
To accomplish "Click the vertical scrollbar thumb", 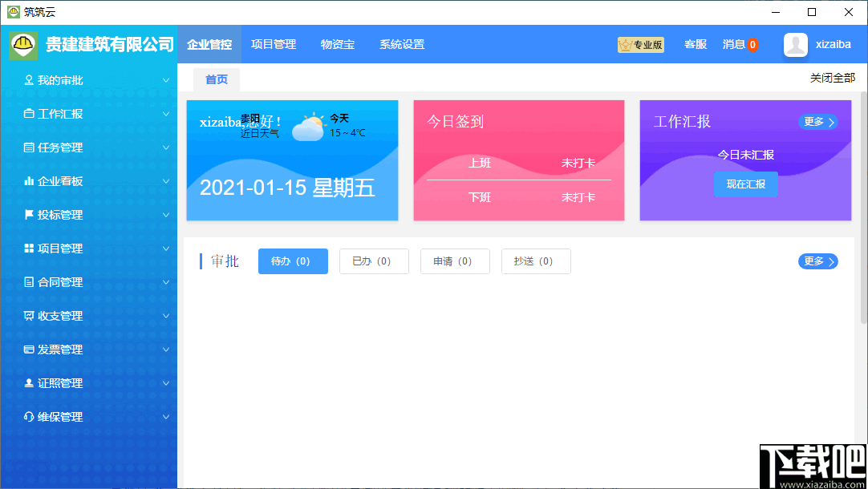I will (x=863, y=208).
